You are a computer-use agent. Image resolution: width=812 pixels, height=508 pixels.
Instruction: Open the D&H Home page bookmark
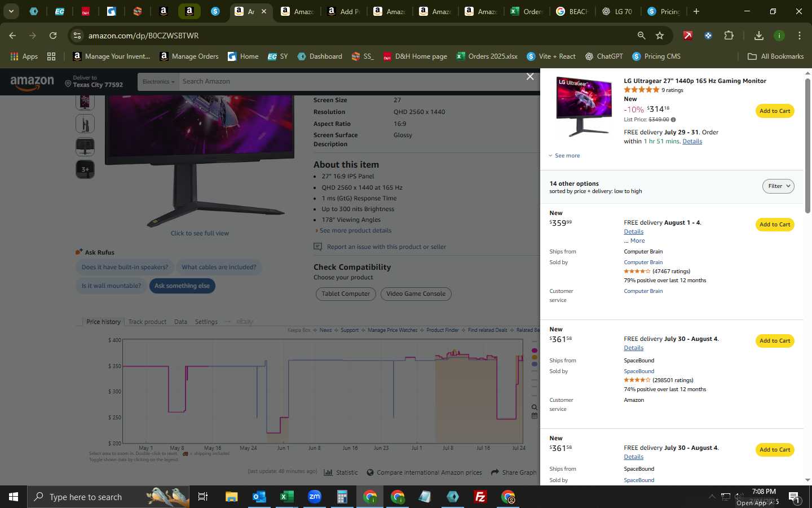coord(415,56)
